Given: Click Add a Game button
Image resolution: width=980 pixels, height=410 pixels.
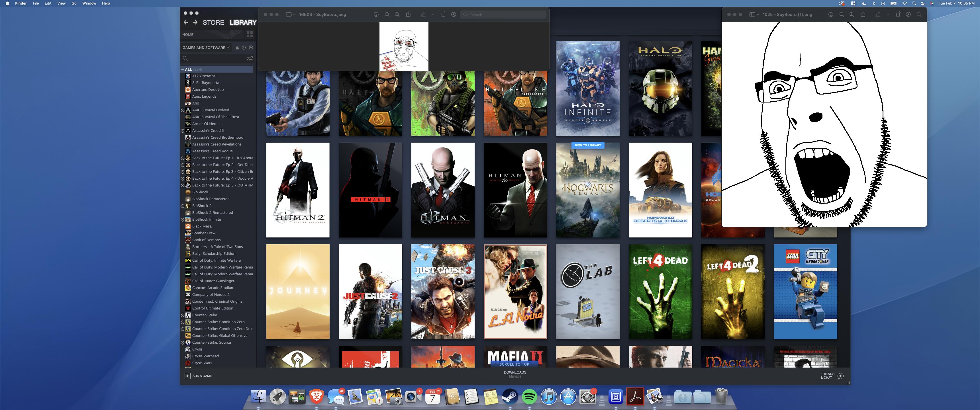Looking at the screenshot, I should click(198, 376).
